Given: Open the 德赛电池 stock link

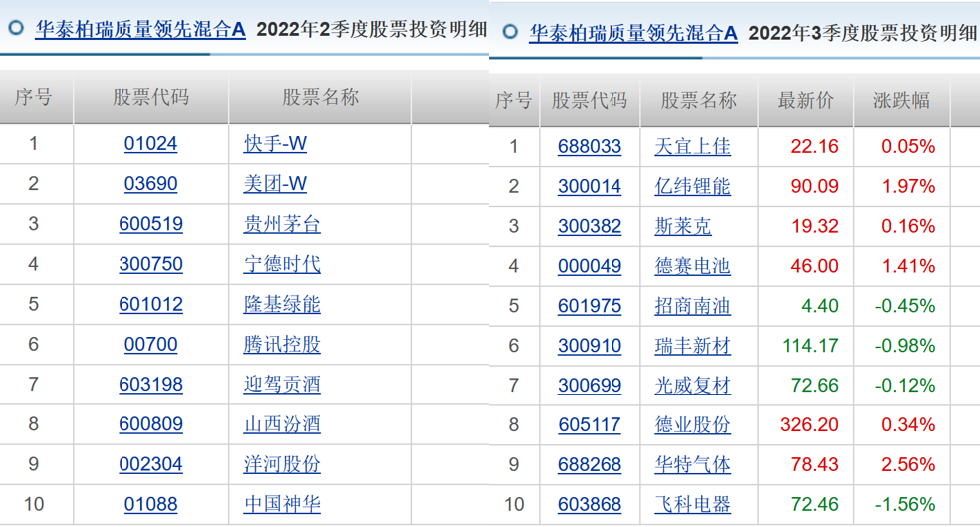Looking at the screenshot, I should (692, 266).
